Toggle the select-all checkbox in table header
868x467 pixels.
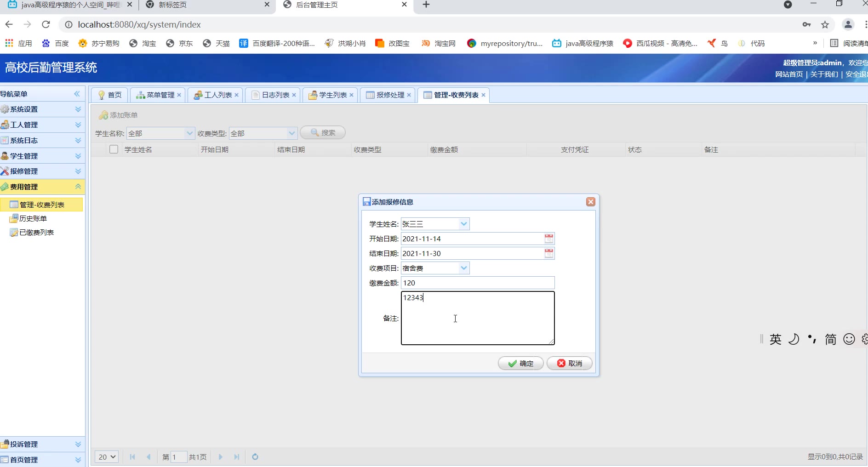(114, 149)
